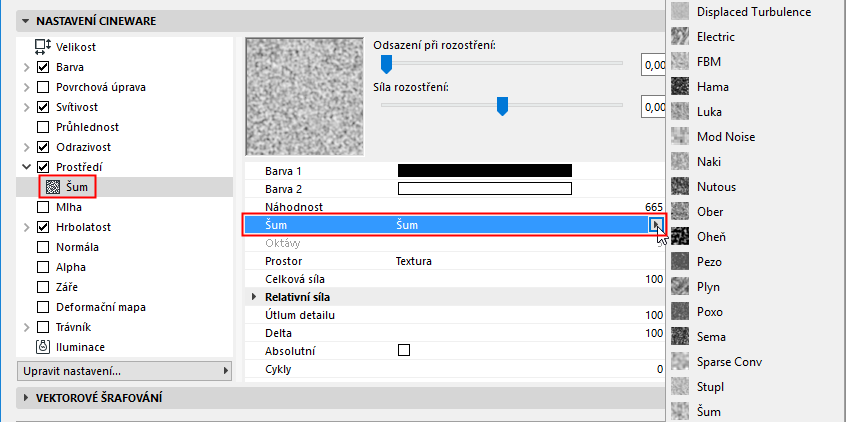Pick the Electric noise thumbnail
The height and width of the screenshot is (422, 846).
(680, 37)
